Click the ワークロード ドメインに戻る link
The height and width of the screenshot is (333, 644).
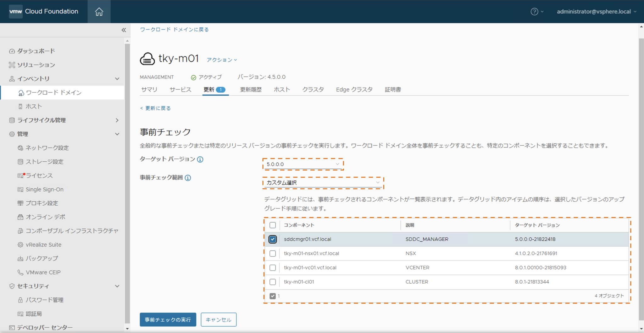tap(174, 30)
